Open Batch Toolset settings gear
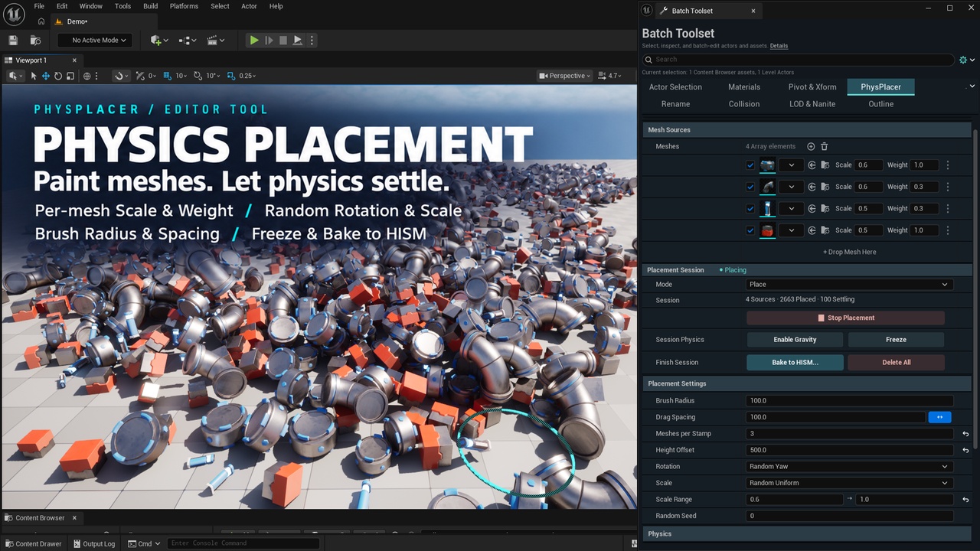 click(963, 60)
